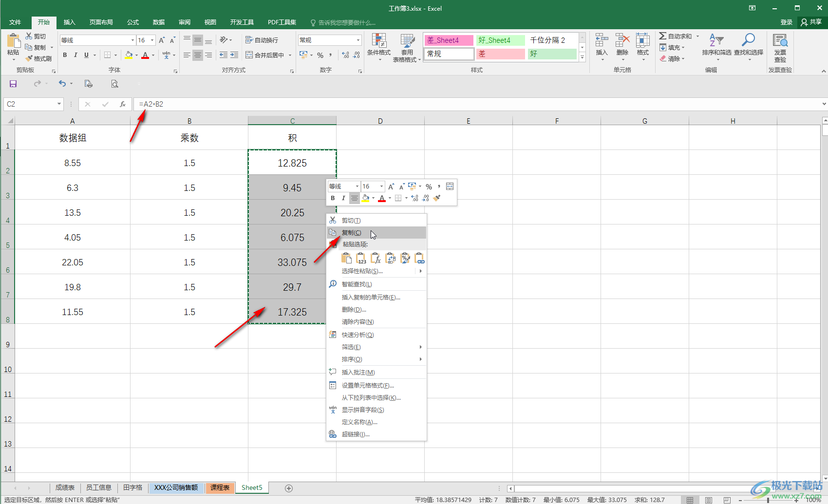
Task: Click the AutoSum sigma icon
Action: click(663, 37)
